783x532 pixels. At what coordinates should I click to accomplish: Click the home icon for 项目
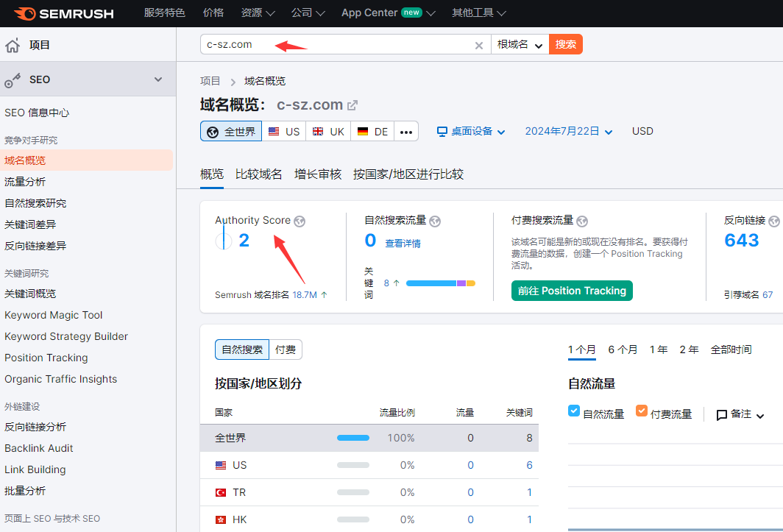(13, 46)
